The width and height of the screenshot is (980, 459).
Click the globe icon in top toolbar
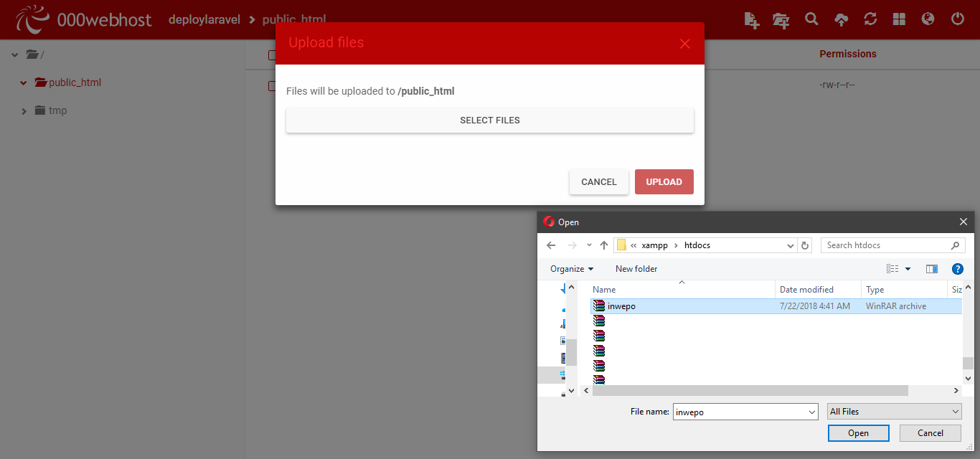coord(928,19)
